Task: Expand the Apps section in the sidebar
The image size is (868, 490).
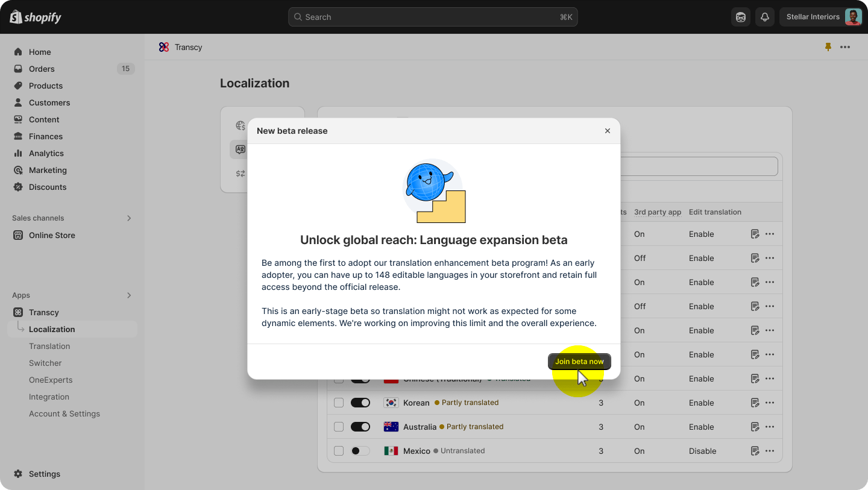Action: (x=128, y=295)
